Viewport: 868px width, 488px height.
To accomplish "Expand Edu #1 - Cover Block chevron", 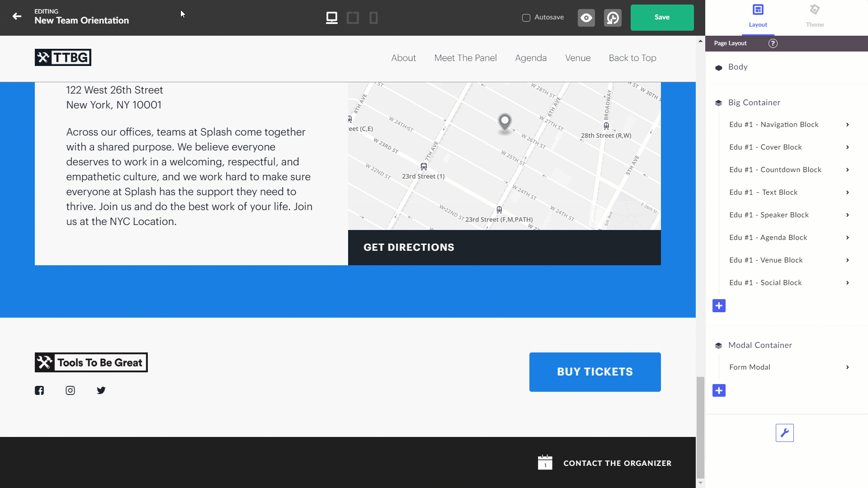I will coord(848,147).
